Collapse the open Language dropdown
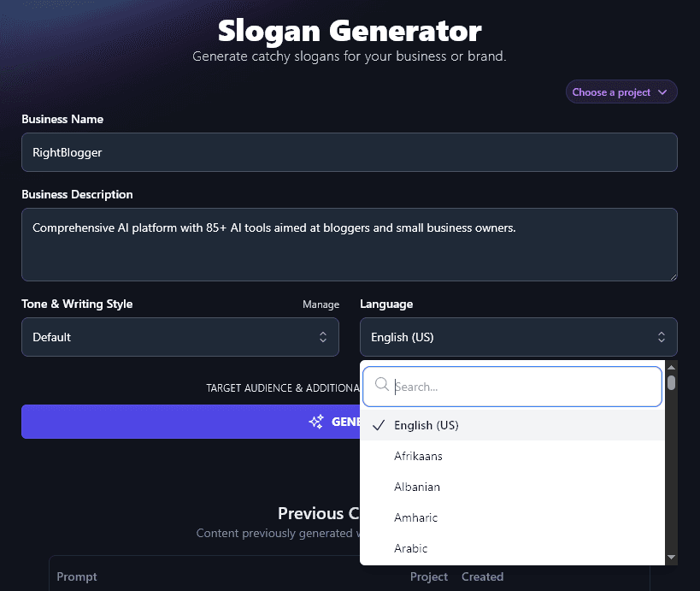Screen dimensions: 700x591 coord(518,337)
